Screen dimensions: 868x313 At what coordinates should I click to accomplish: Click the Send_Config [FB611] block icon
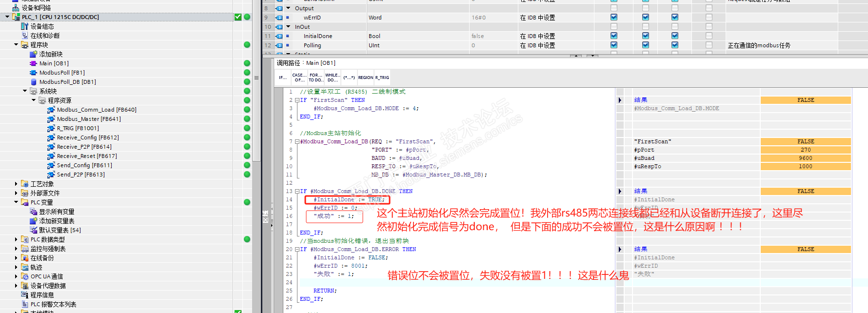click(x=51, y=165)
